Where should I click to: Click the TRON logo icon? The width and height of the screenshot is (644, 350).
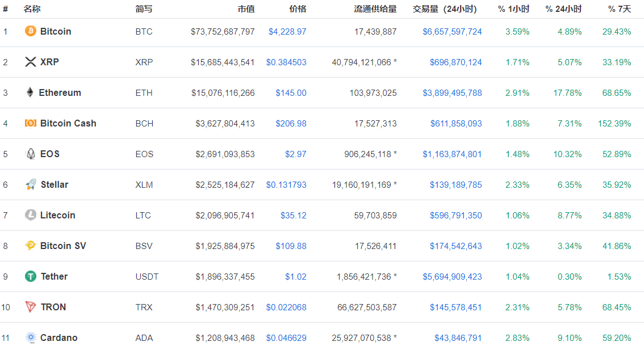(x=31, y=307)
